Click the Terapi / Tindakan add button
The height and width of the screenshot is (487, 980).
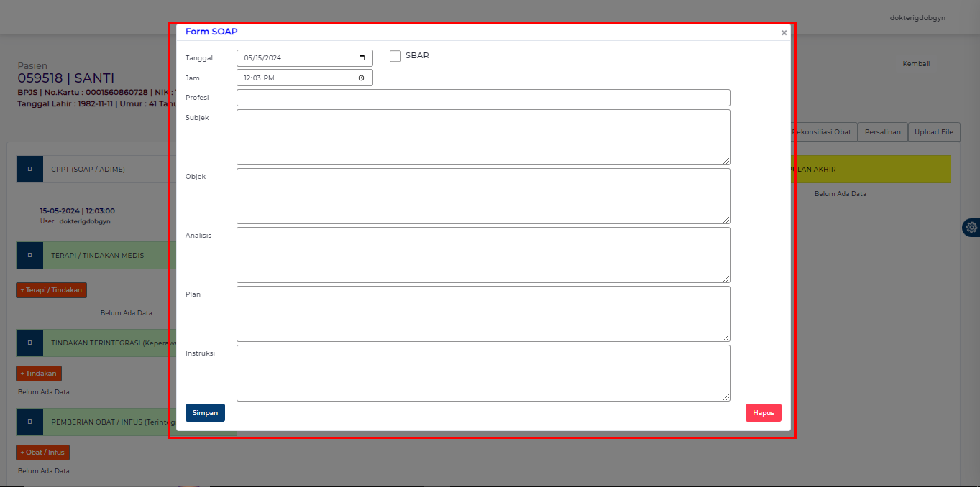coord(51,289)
